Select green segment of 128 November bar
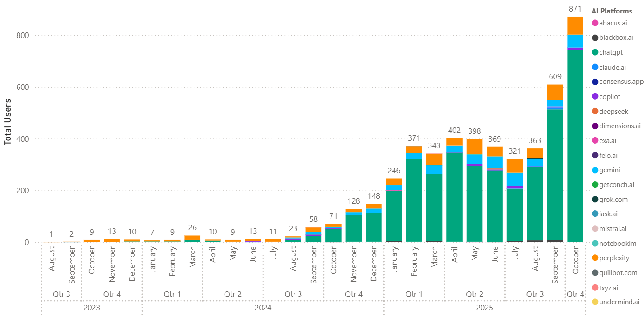Screen dimensions: 644x321 354,228
